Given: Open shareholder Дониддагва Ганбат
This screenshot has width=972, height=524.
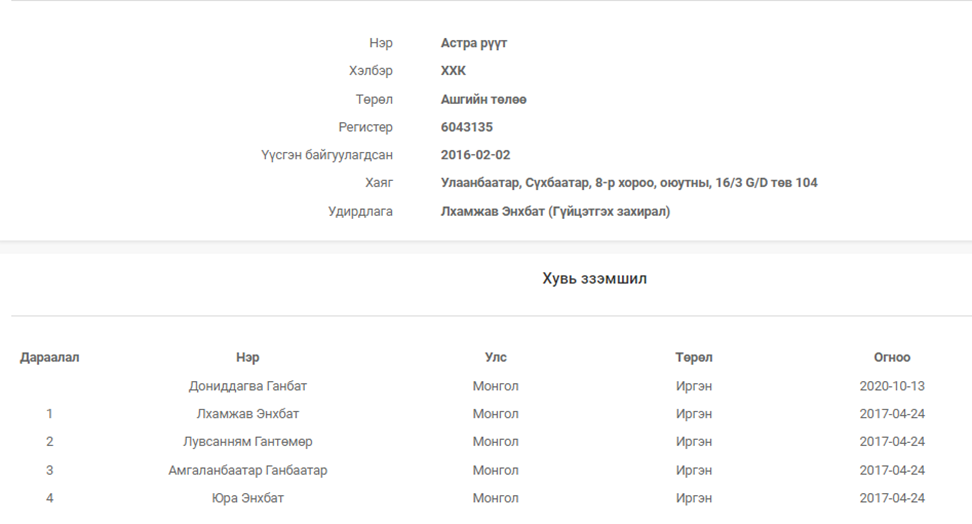Looking at the screenshot, I should [247, 386].
